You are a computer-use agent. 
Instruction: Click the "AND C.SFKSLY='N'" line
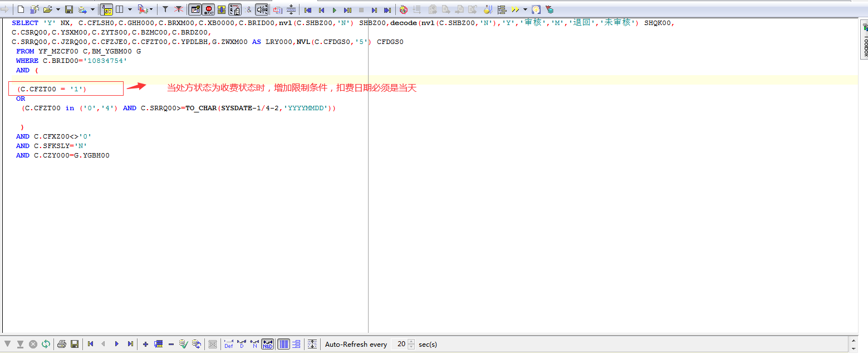[51, 146]
